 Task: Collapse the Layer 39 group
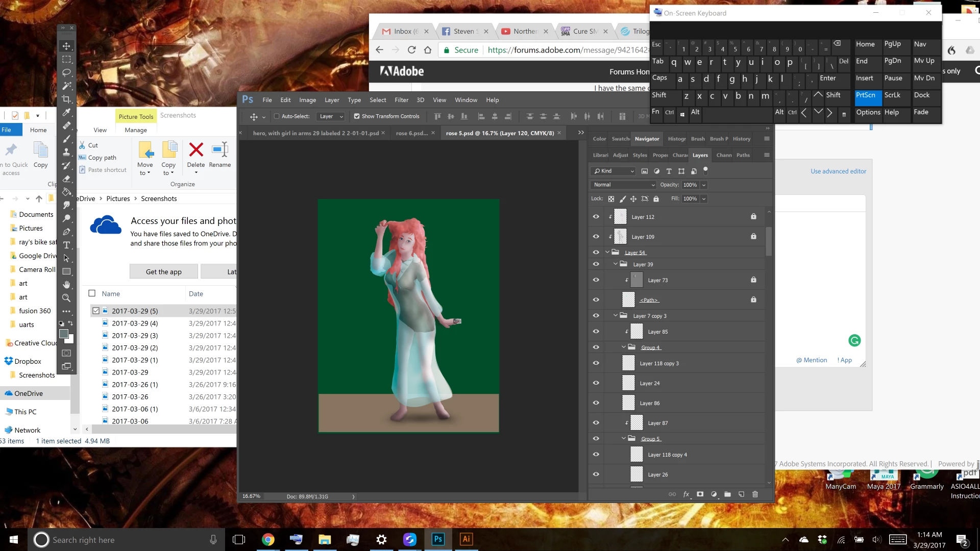(x=616, y=264)
